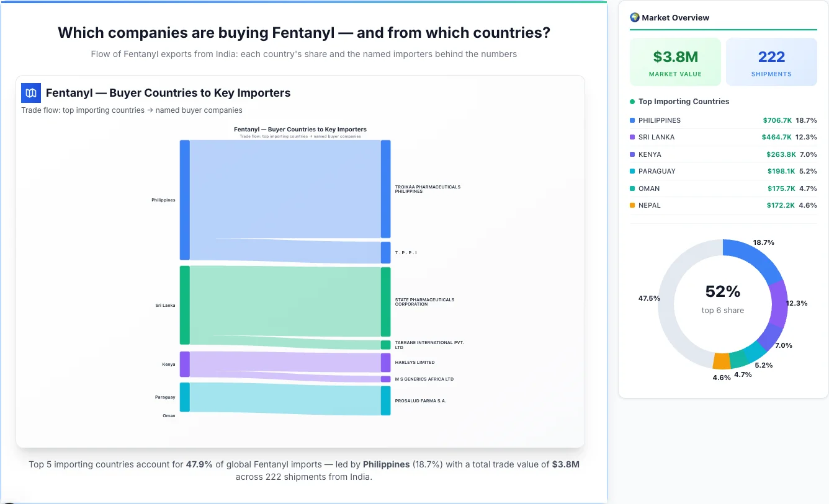Viewport: 829px width, 504px height.
Task: Click the $3.8M Market Value stat card
Action: (675, 61)
